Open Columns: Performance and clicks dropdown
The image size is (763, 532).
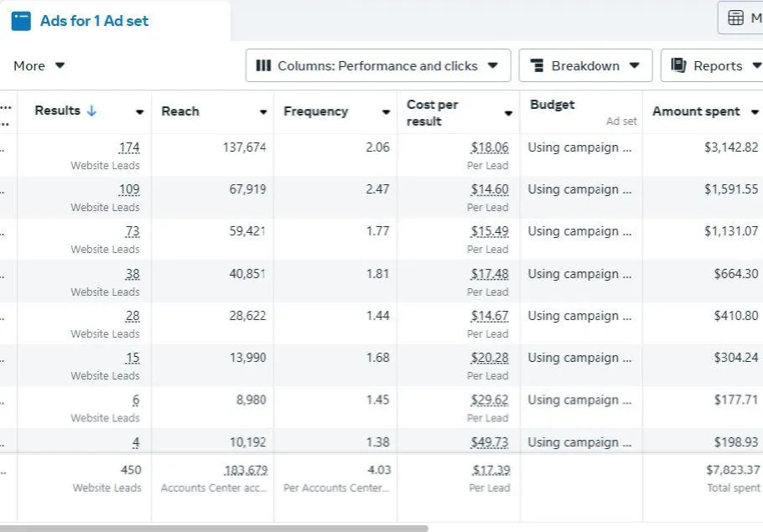click(377, 65)
